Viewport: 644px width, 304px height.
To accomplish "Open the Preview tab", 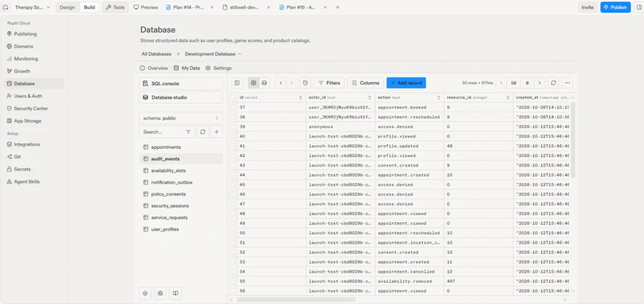I will (146, 8).
